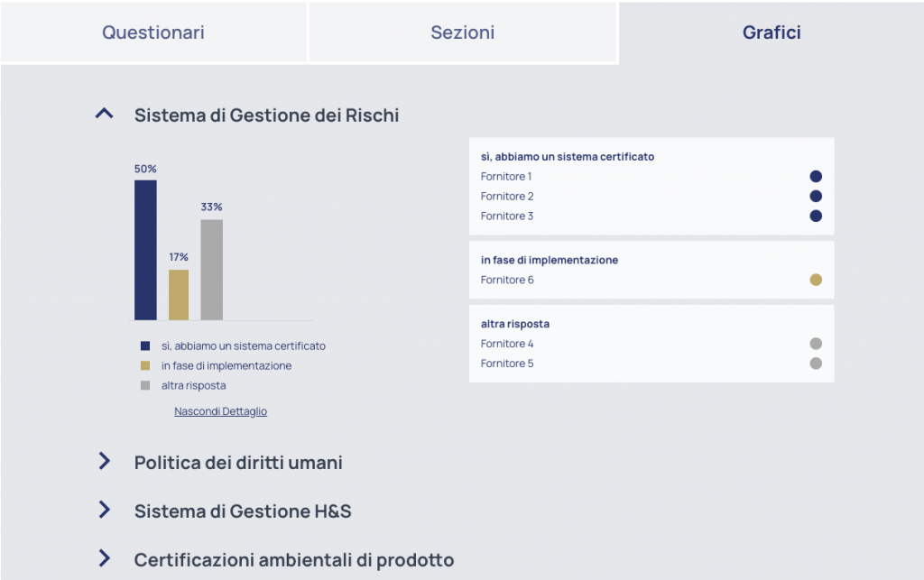Select the Fornitore 5 row

pyautogui.click(x=651, y=364)
